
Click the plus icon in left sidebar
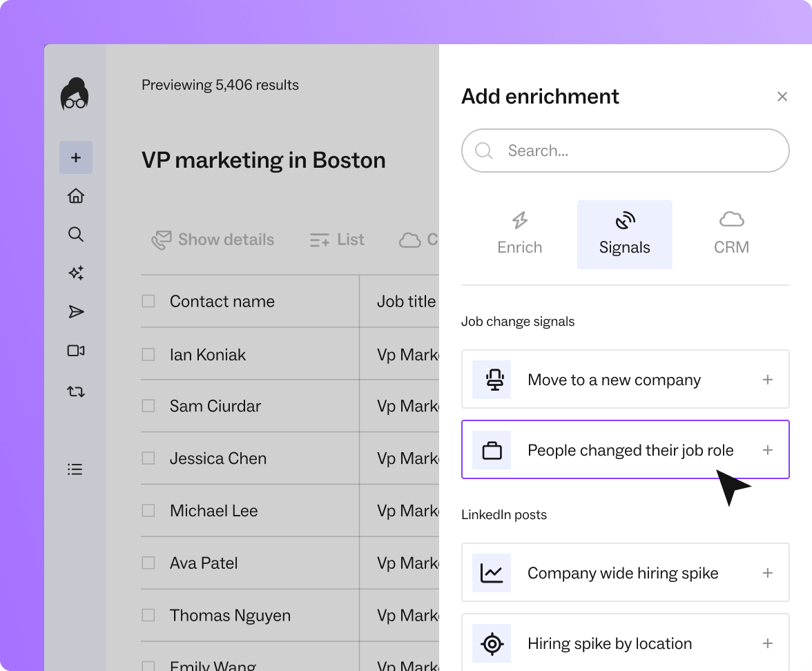pyautogui.click(x=76, y=157)
